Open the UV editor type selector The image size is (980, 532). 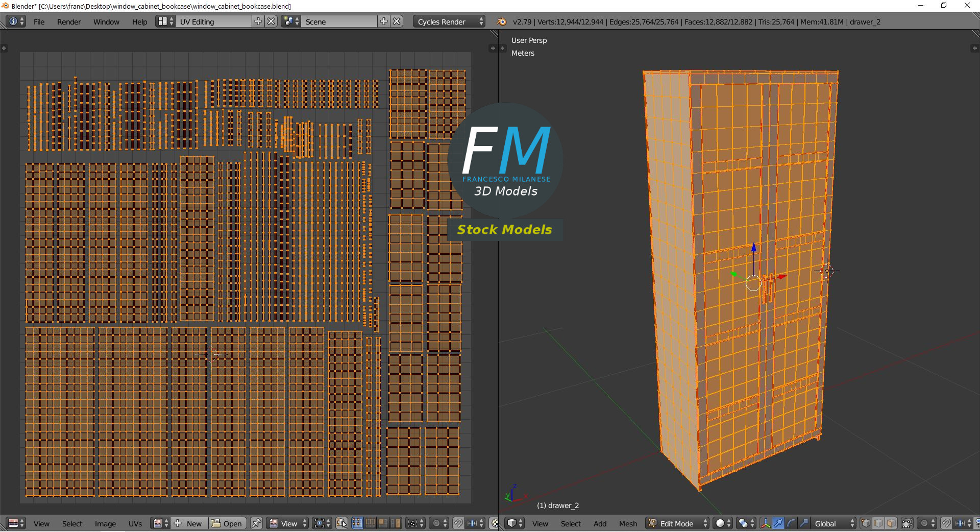[x=16, y=523]
